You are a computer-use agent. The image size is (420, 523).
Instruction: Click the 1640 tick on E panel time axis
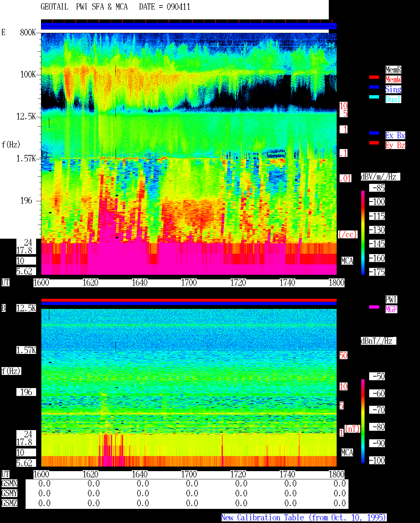139,282
